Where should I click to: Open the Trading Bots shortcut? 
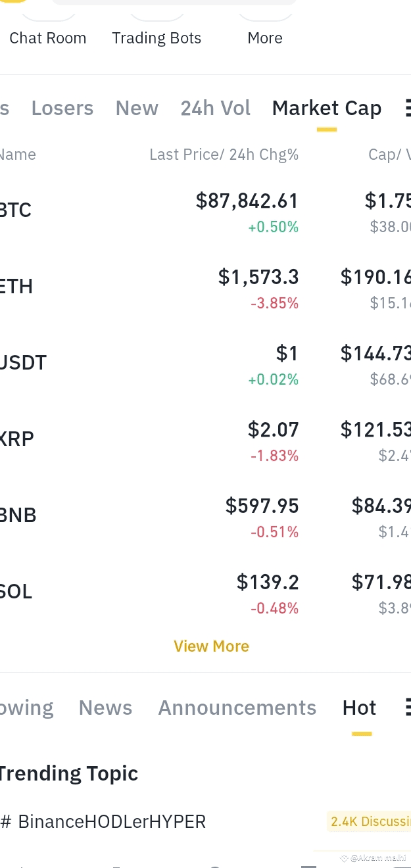pos(157,38)
